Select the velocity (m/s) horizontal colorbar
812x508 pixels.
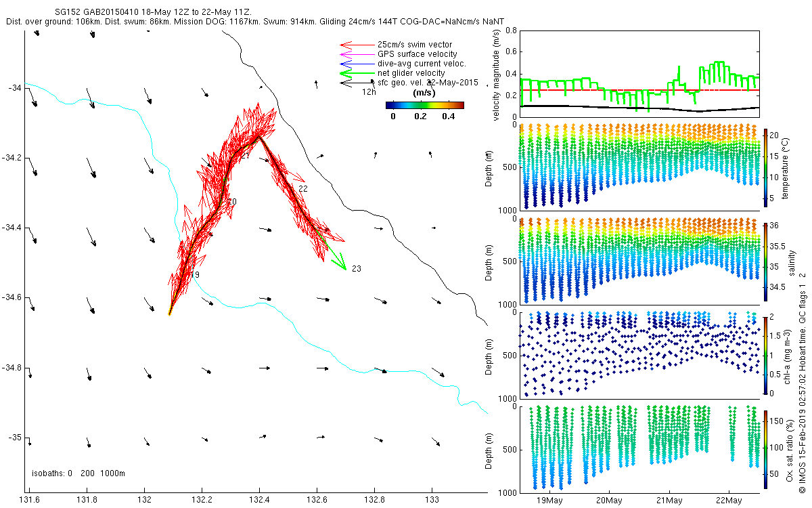424,105
